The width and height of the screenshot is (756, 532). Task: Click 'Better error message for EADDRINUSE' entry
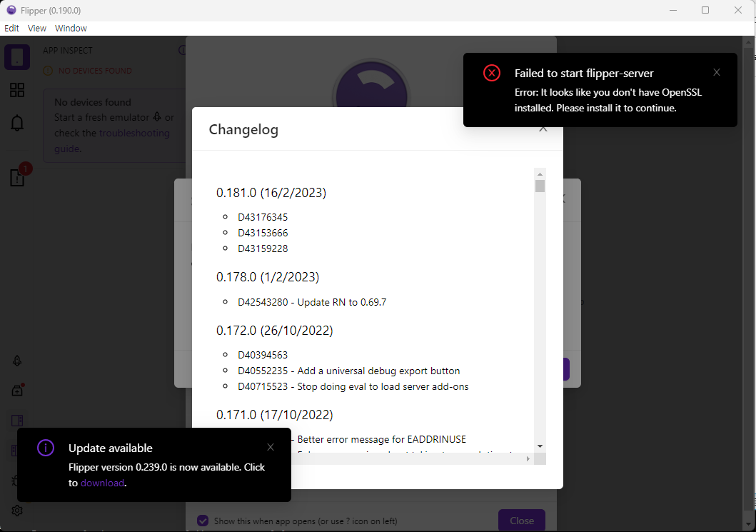[x=381, y=439]
